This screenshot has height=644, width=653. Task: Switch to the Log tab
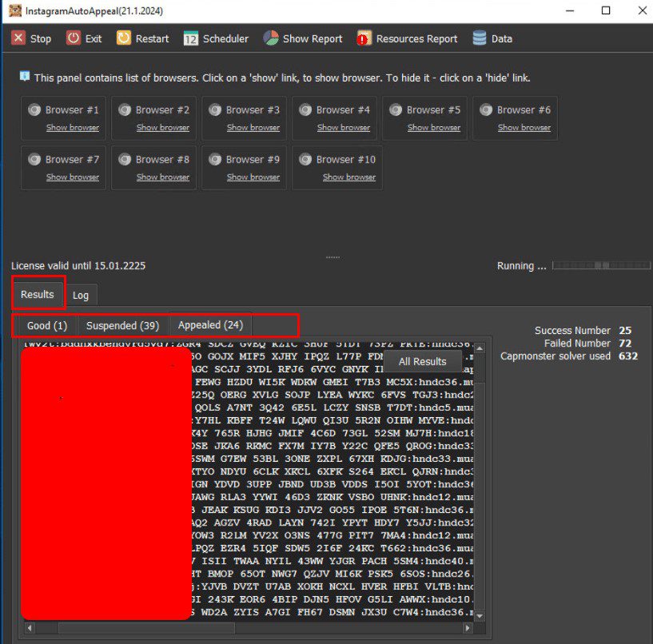click(81, 295)
